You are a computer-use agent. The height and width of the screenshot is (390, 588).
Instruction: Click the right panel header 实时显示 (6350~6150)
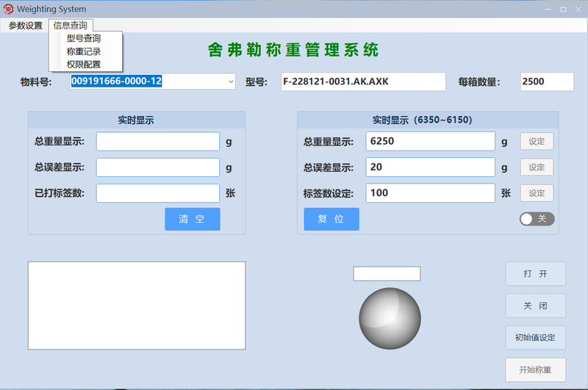[x=422, y=120]
